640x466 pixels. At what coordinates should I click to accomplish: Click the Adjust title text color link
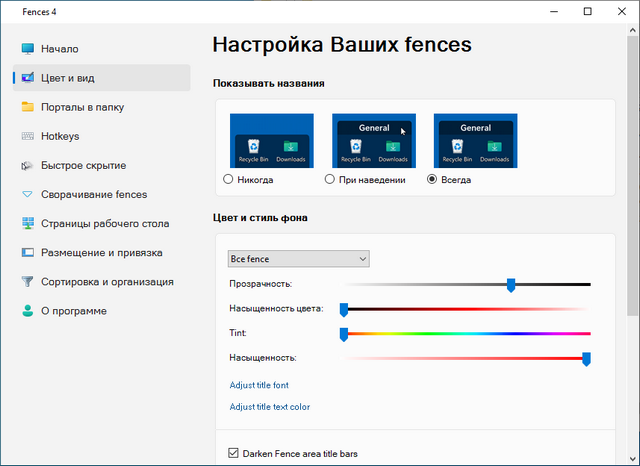pos(269,407)
